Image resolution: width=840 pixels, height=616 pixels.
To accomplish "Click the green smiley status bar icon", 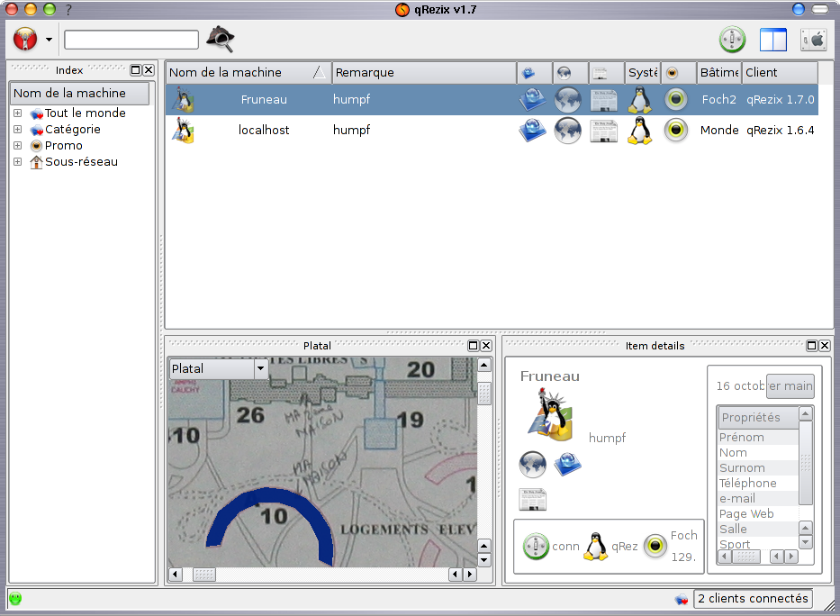I will coord(15,598).
